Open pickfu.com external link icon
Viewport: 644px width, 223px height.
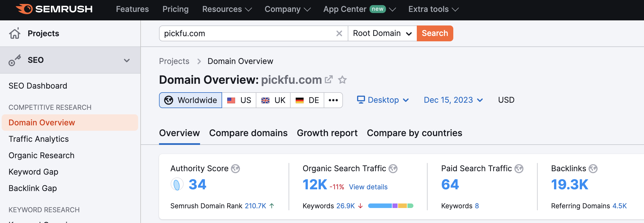point(329,80)
